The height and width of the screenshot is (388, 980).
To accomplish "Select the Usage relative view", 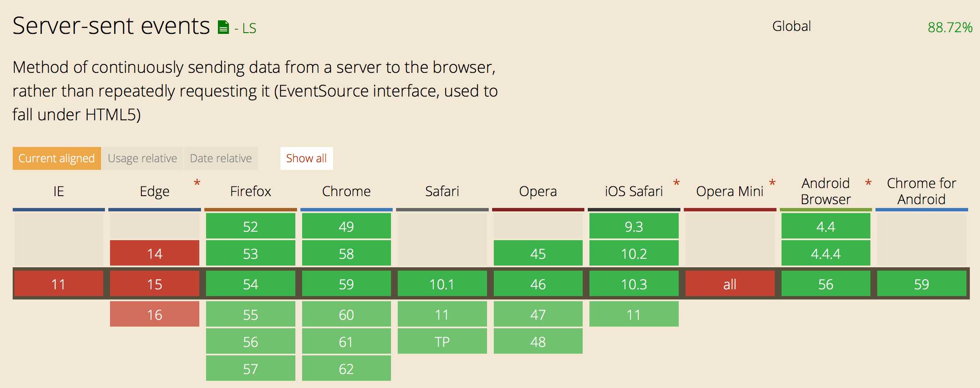I will point(143,158).
